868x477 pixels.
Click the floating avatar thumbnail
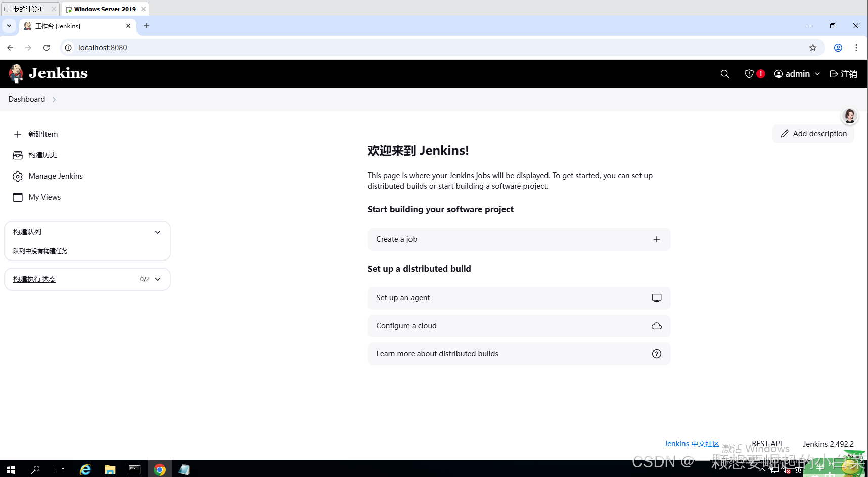[x=850, y=116]
